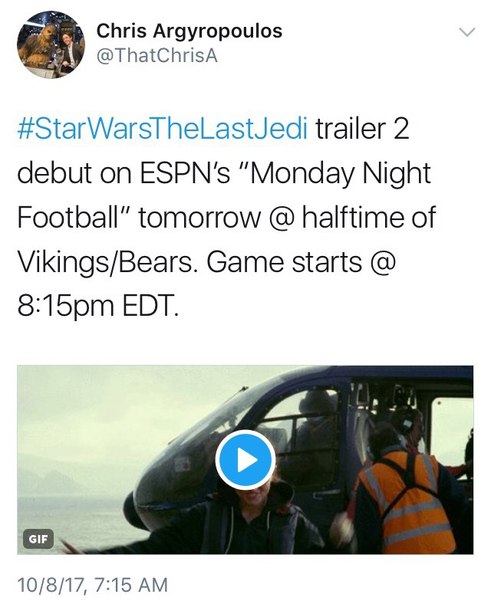This screenshot has height=604, width=491.
Task: Click the "8:15pm EDT" text
Action: coord(98,307)
